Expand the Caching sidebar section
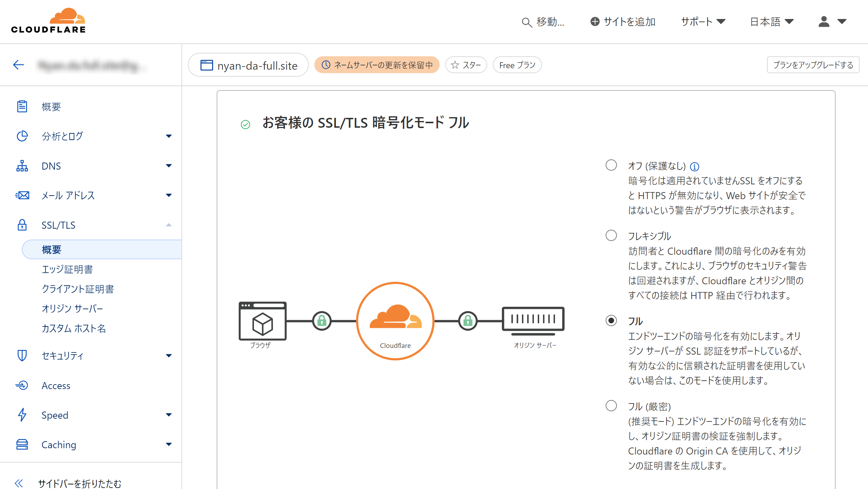The width and height of the screenshot is (868, 489). point(169,444)
